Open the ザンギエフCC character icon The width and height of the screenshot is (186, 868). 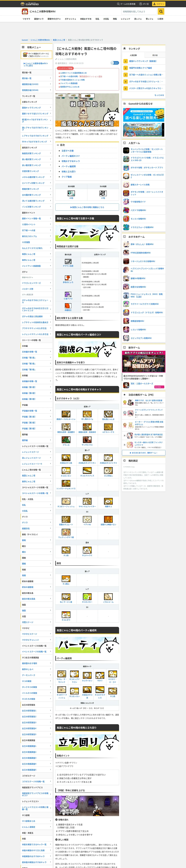(87, 440)
